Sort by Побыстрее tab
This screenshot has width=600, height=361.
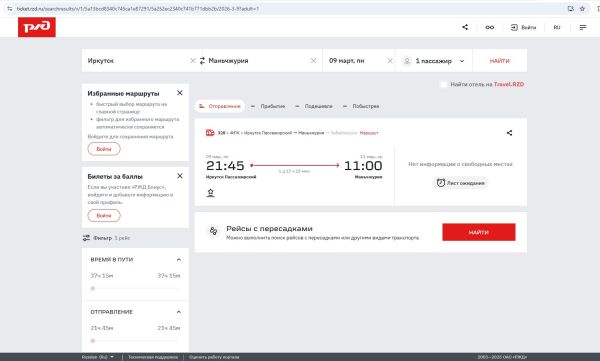tap(361, 106)
